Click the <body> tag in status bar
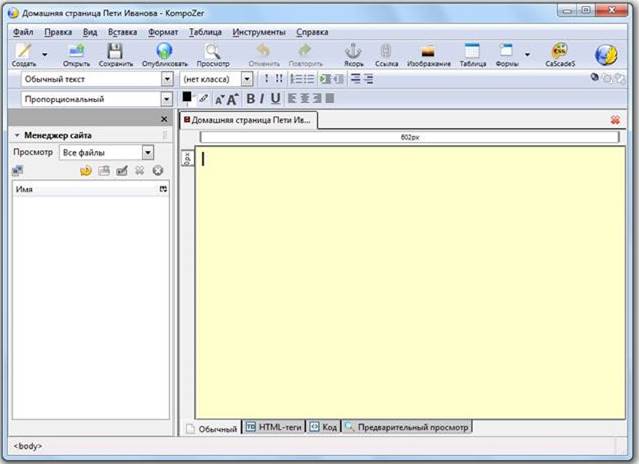The image size is (639, 464). point(28,446)
